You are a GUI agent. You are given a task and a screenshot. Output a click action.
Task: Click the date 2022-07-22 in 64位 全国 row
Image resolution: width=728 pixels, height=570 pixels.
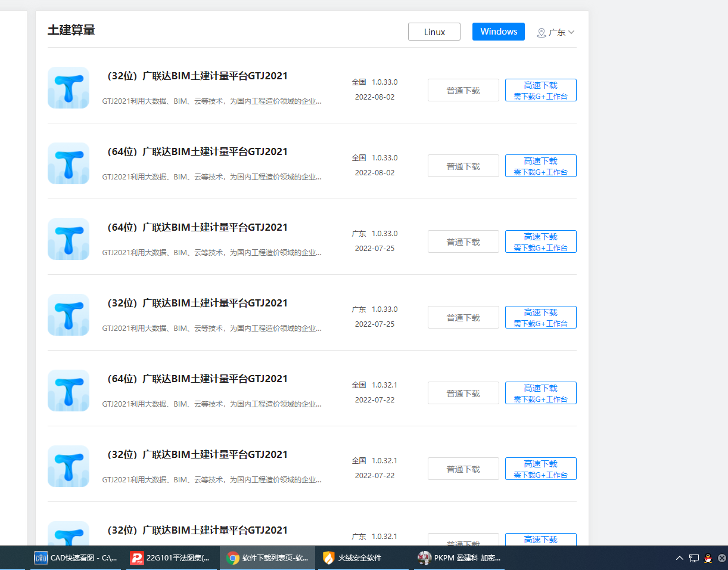(x=375, y=400)
